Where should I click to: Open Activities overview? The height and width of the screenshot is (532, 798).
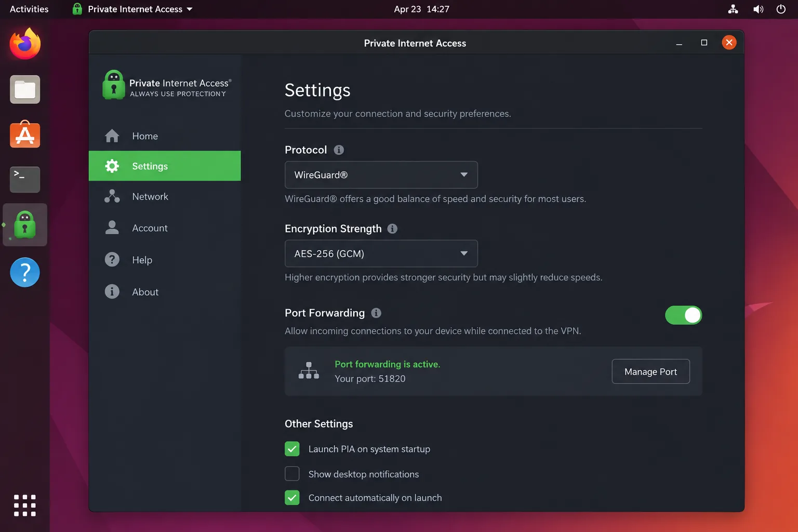coord(29,9)
